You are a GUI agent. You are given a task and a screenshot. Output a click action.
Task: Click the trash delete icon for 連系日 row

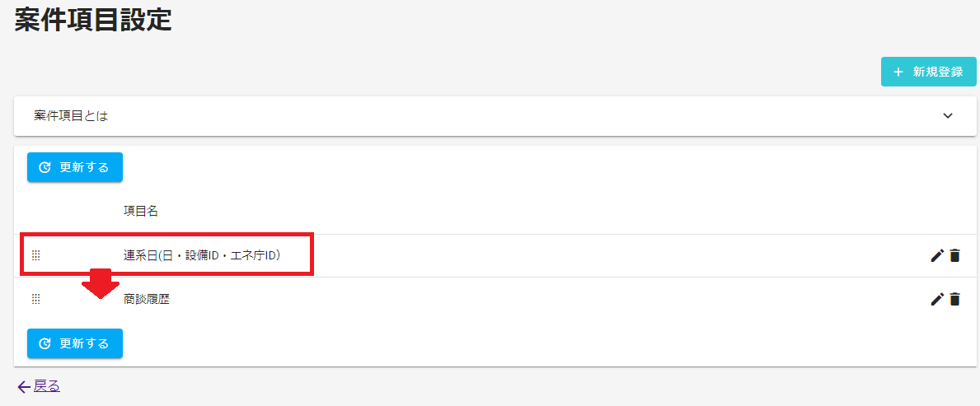954,255
